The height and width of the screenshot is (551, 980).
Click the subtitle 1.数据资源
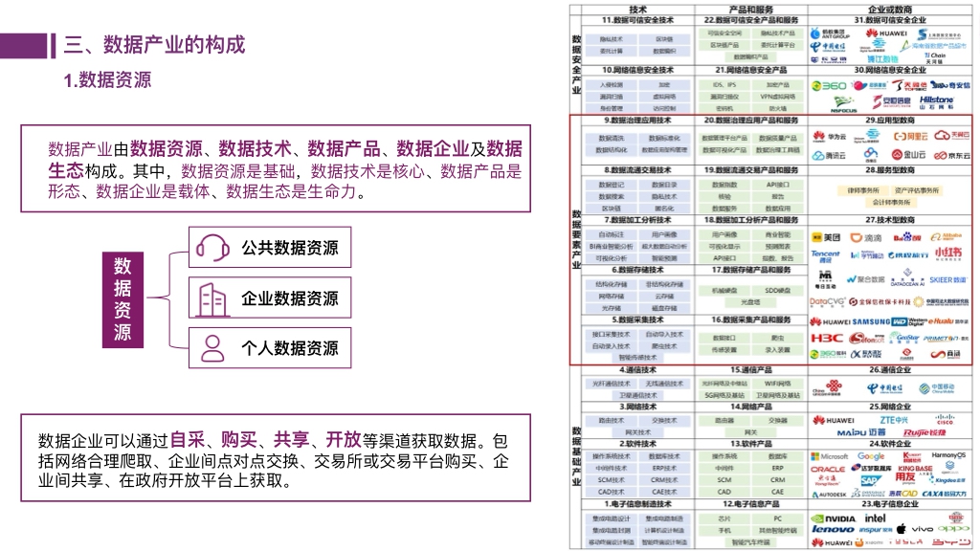[x=107, y=80]
